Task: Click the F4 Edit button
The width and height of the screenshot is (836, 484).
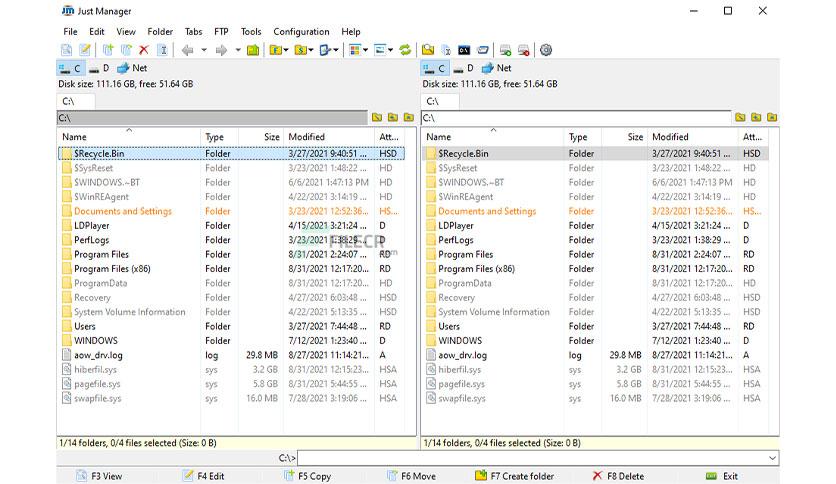Action: 204,476
